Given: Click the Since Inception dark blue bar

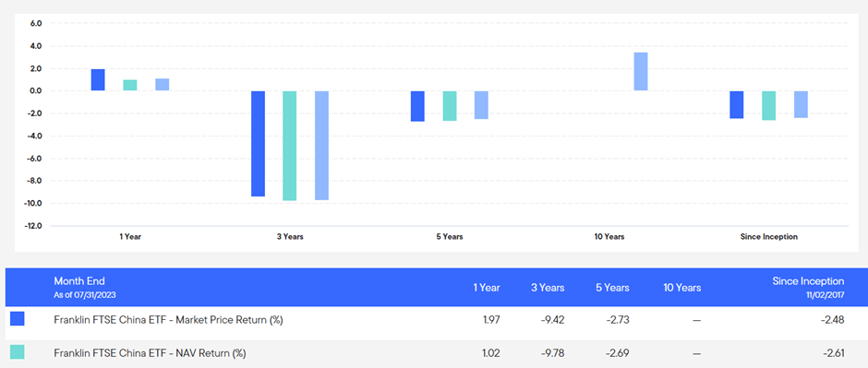Looking at the screenshot, I should pyautogui.click(x=737, y=105).
